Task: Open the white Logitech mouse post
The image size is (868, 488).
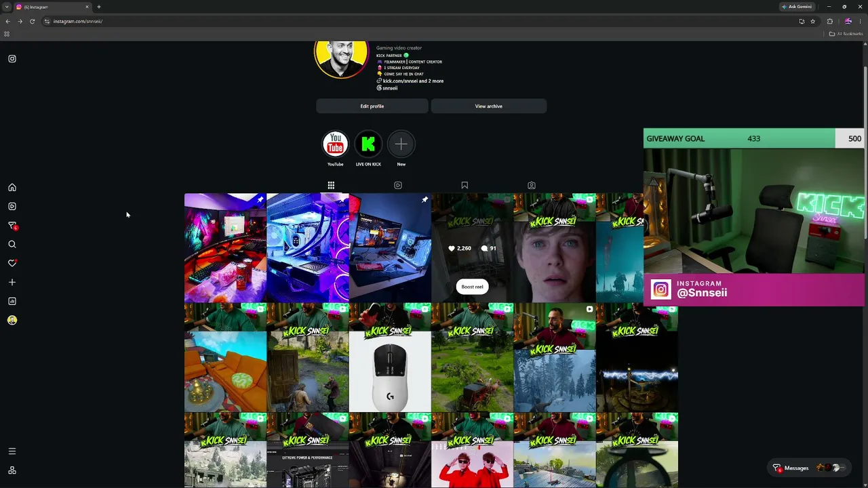Action: pos(390,358)
